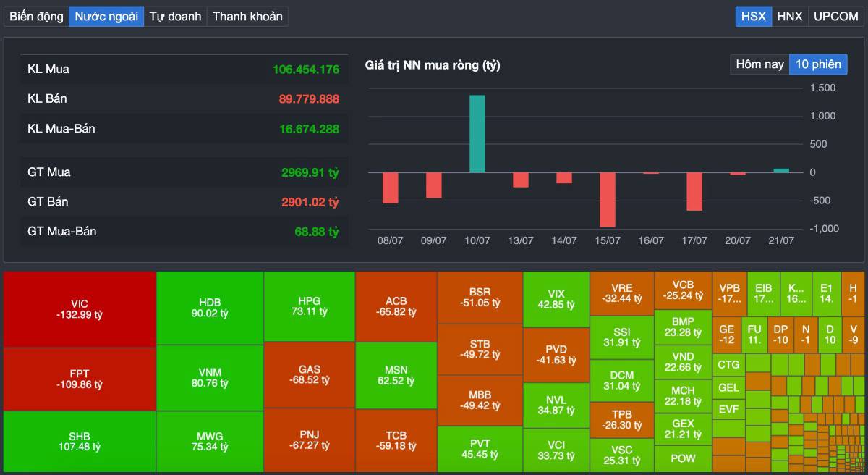The width and height of the screenshot is (868, 475).
Task: Select the VIC -132.99 tỷ tile
Action: coord(80,309)
